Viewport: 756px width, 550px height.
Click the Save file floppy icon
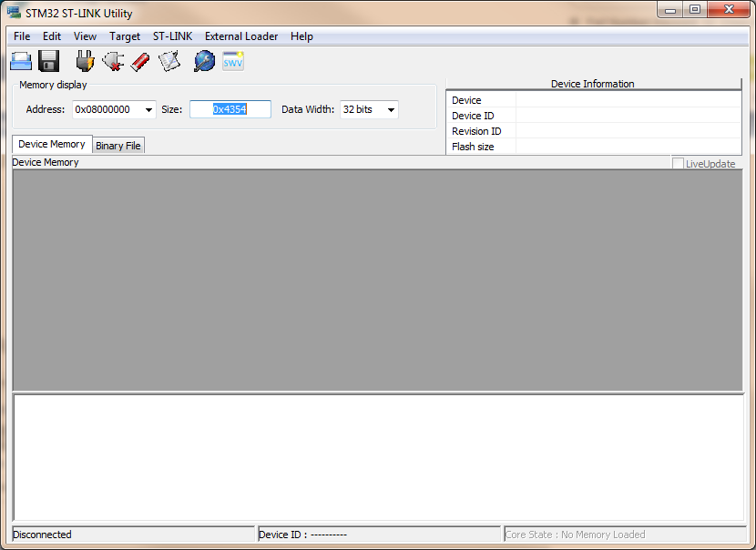48,61
